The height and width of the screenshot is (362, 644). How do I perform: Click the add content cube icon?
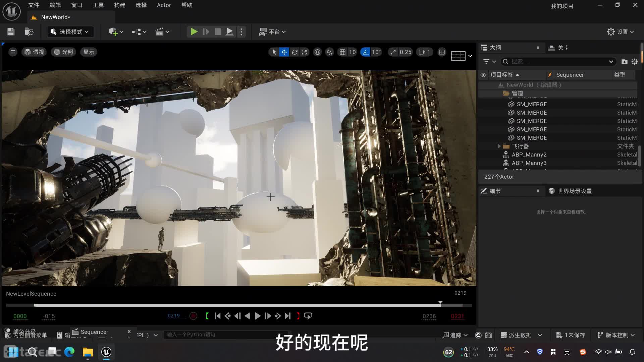pos(116,32)
